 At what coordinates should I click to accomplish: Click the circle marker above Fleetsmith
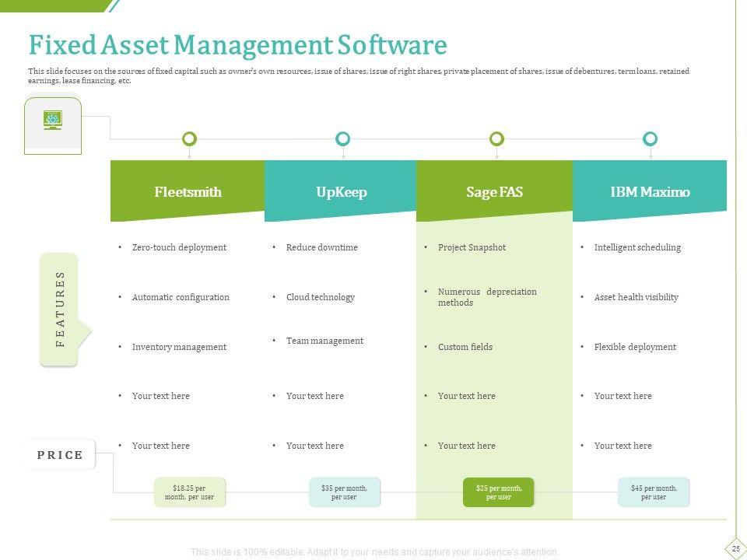(x=189, y=139)
